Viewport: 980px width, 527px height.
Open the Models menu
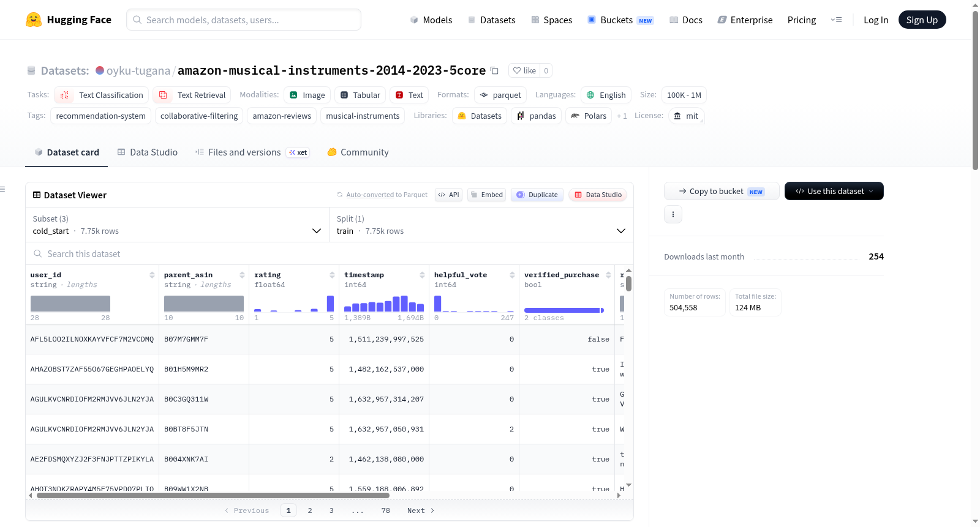pos(431,20)
